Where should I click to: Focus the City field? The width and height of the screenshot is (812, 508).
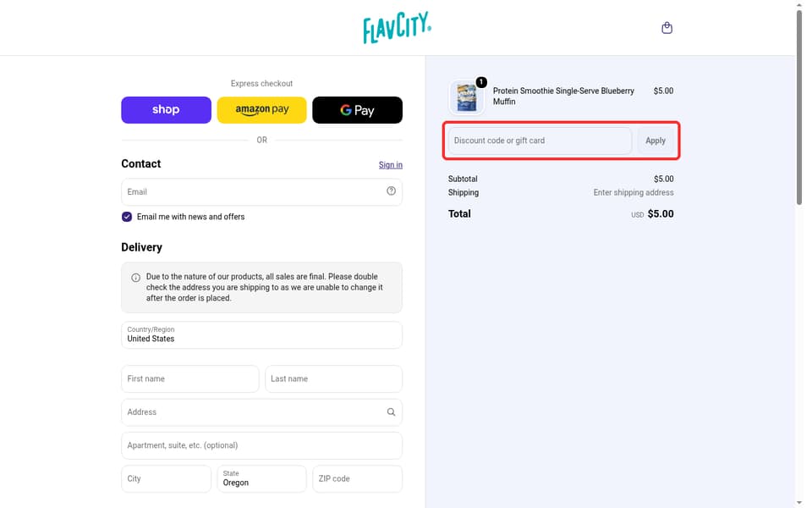167,478
